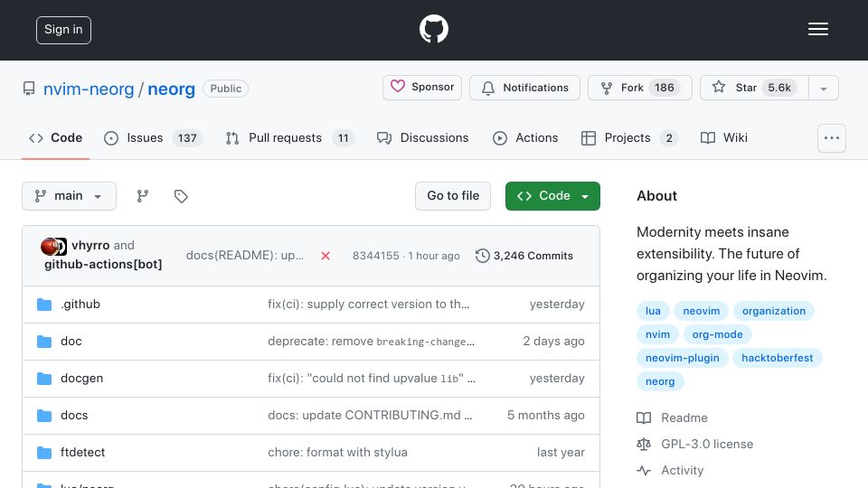Select the org-mode topic tag
The width and height of the screenshot is (868, 488).
(x=717, y=334)
